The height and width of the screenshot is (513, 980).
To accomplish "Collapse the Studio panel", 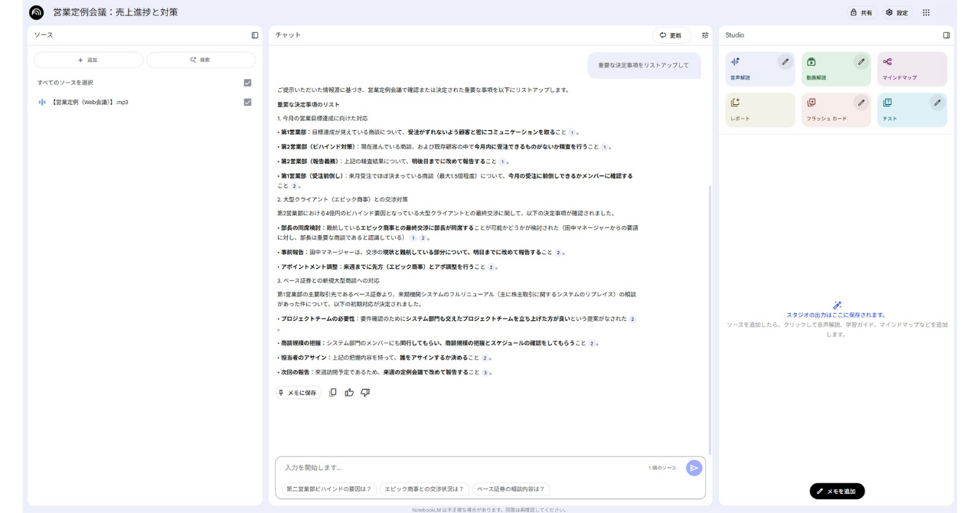I will click(946, 35).
